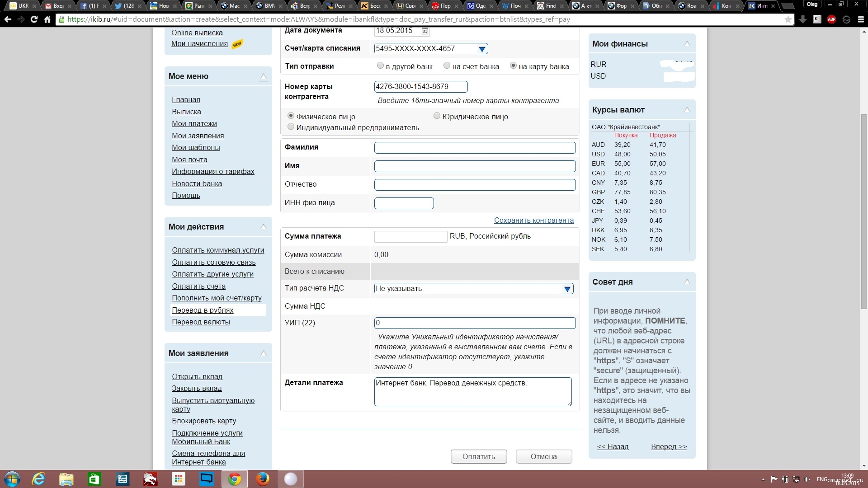The image size is (868, 488).
Task: Select "Индивидуальный предприниматель" radio option
Action: click(x=291, y=127)
